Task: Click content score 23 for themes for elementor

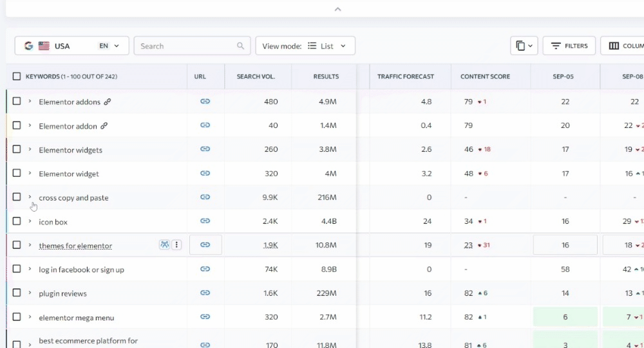Action: (x=468, y=246)
